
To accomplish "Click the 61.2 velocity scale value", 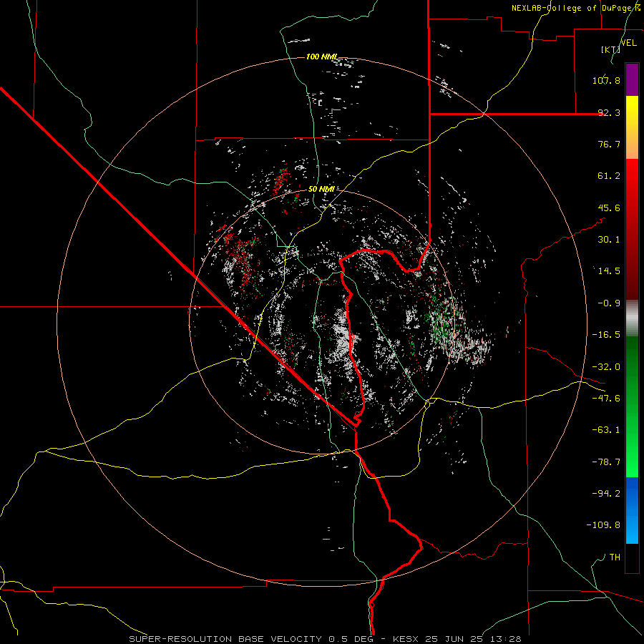I will click(x=609, y=176).
